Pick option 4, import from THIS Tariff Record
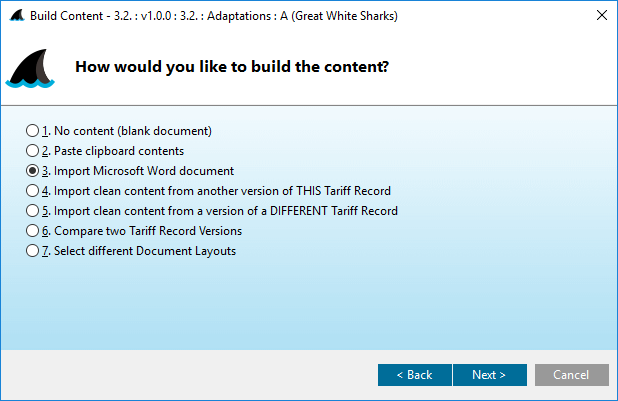Viewport: 618px width, 401px height. pyautogui.click(x=33, y=191)
